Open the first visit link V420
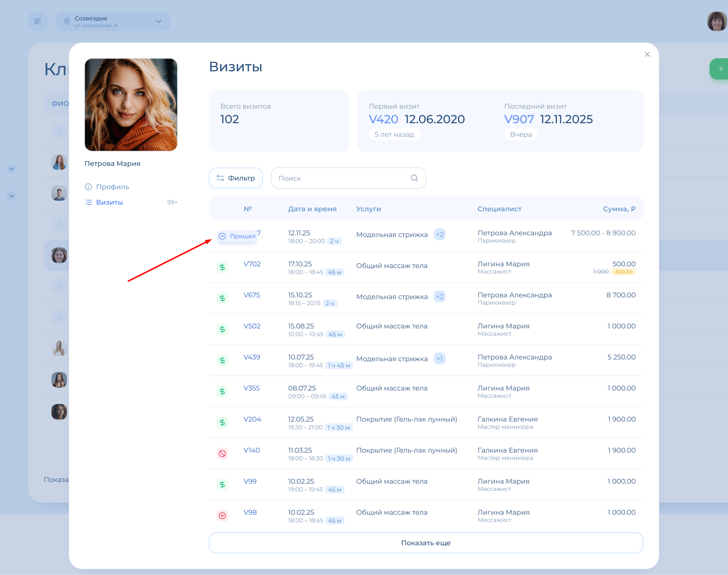Viewport: 728px width, 575px height. pos(383,119)
